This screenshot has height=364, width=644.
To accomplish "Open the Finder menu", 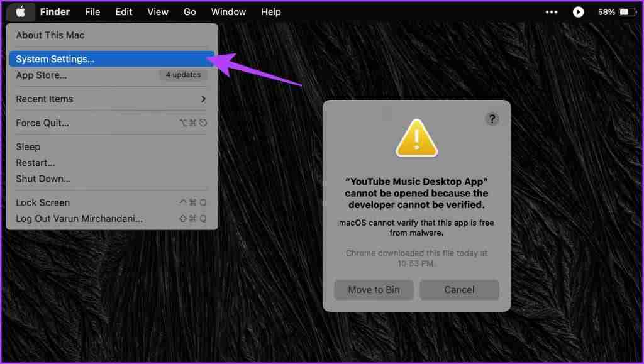I will point(55,13).
